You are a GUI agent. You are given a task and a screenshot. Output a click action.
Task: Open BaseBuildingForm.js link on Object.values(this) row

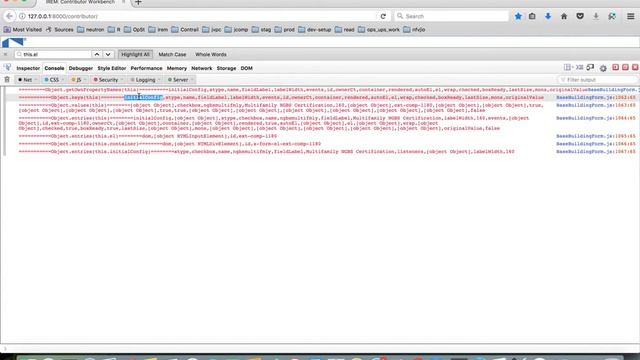click(596, 105)
